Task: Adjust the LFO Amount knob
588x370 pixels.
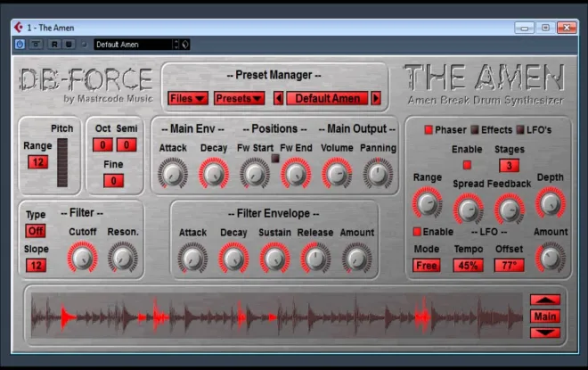Action: tap(550, 258)
